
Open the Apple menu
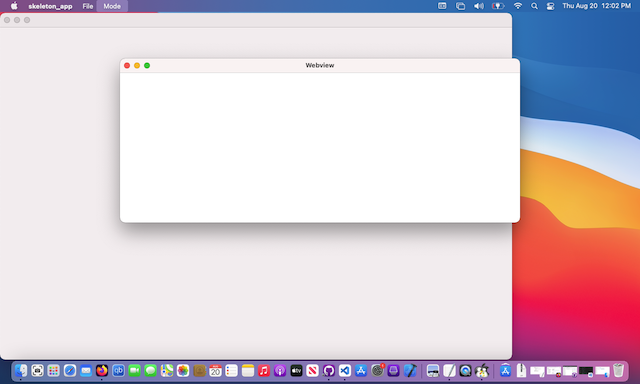pos(14,6)
